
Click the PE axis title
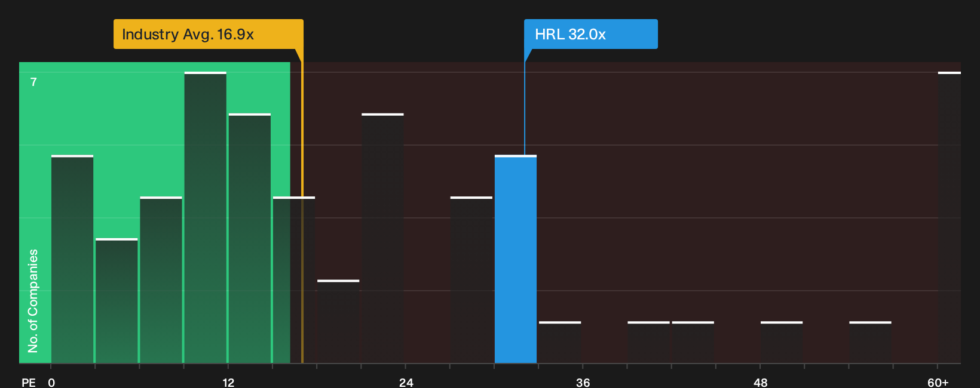29,383
